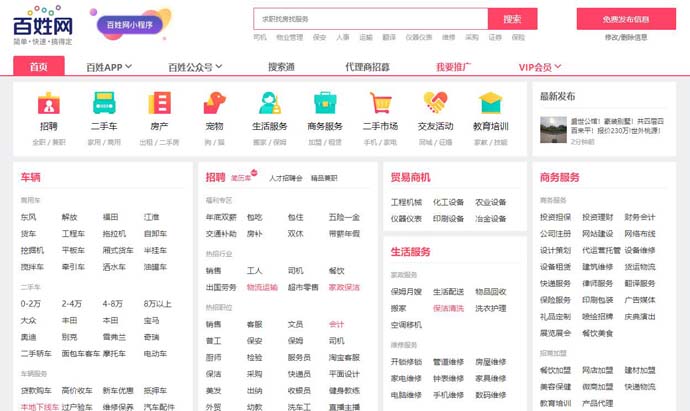Open the 家政保洁 highlighted link
Image resolution: width=690 pixels, height=411 pixels.
(344, 287)
